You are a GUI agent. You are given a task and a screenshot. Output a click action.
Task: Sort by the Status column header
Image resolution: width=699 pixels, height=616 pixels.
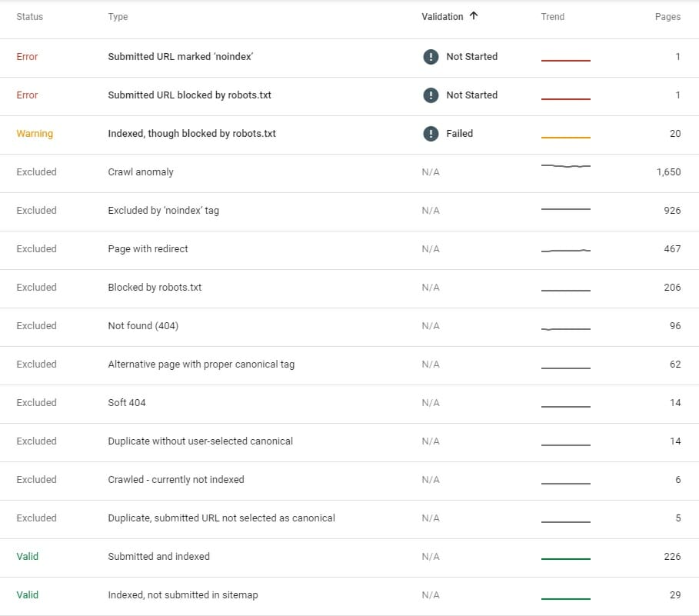tap(30, 17)
